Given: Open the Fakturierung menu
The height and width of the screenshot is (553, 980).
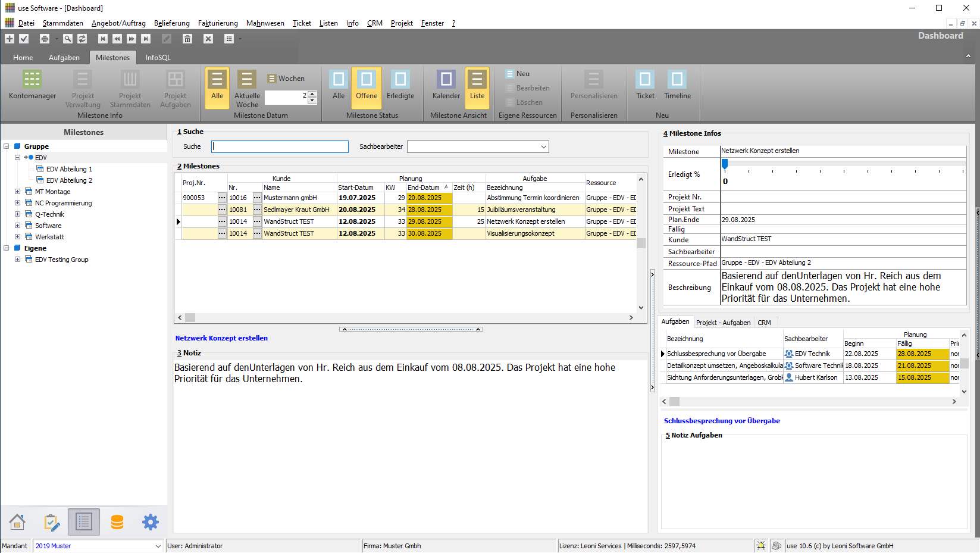Looking at the screenshot, I should coord(218,23).
